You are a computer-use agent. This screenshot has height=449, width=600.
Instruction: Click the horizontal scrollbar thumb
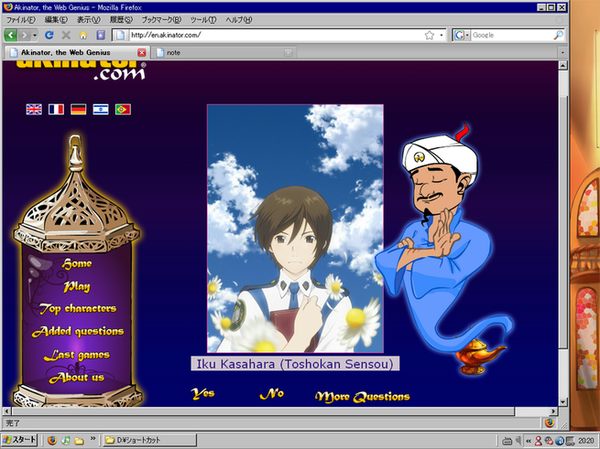point(263,411)
